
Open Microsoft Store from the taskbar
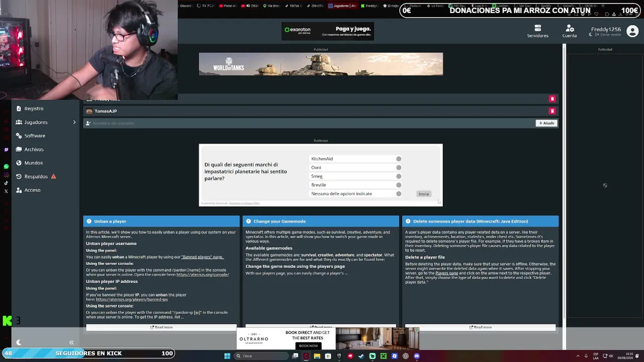[x=328, y=356]
